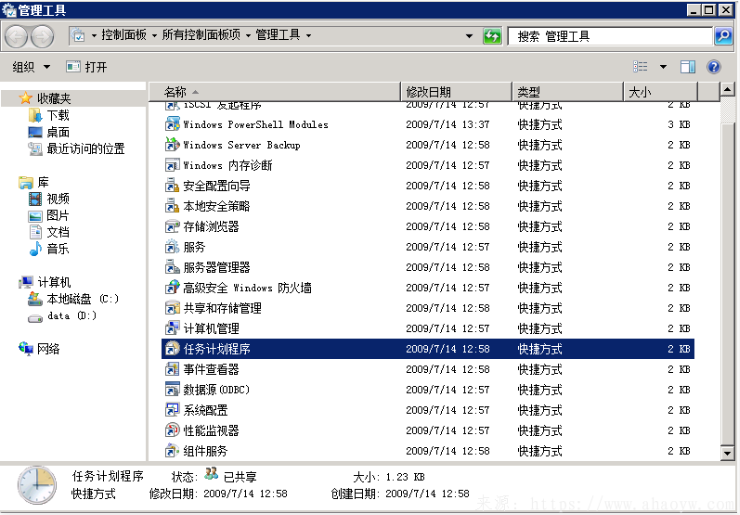This screenshot has width=740, height=515.
Task: Click the scroll down arrow of file list
Action: coord(728,453)
